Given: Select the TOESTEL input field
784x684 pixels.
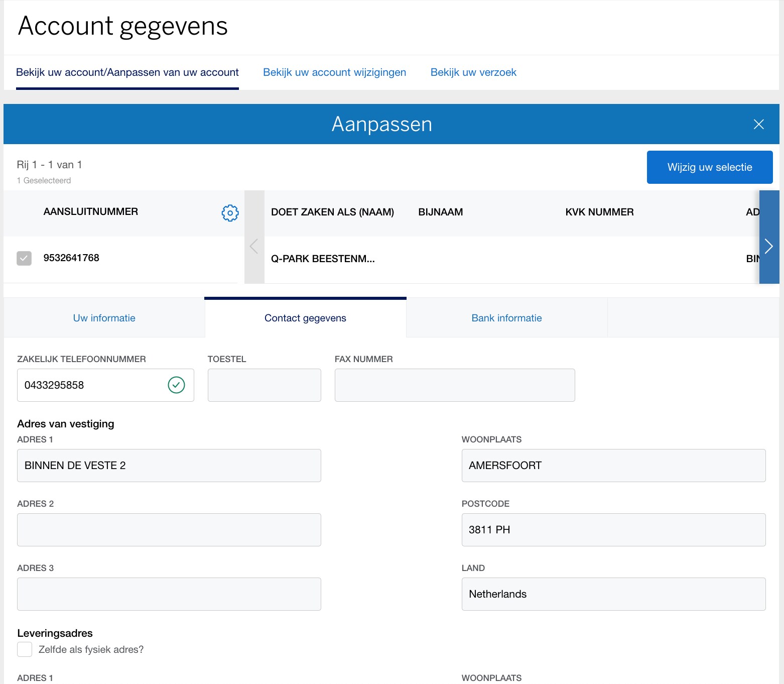Looking at the screenshot, I should pyautogui.click(x=264, y=385).
